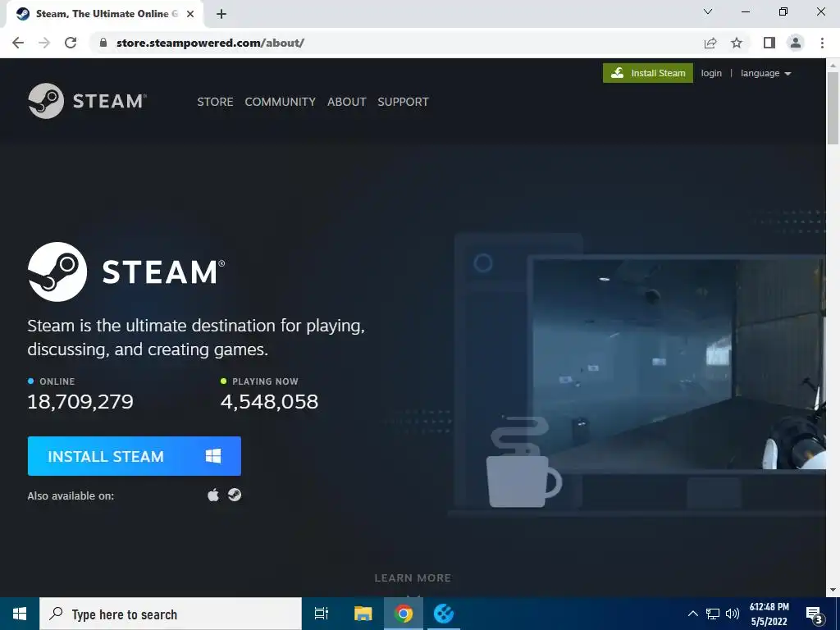Open Task View on the taskbar
This screenshot has height=630, width=840.
pos(322,614)
